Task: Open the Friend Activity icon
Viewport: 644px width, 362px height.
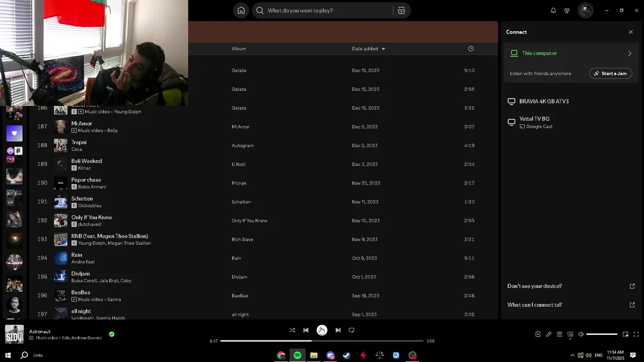Action: (x=567, y=11)
